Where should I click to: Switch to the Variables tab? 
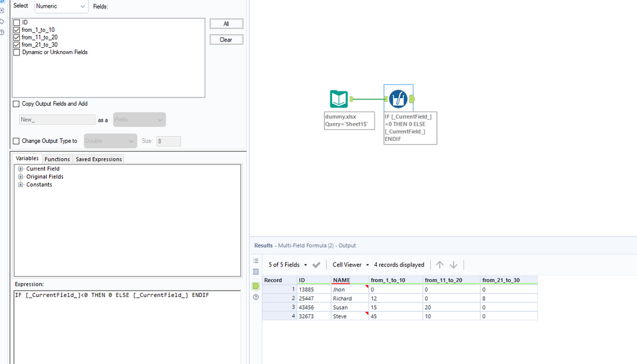[27, 159]
